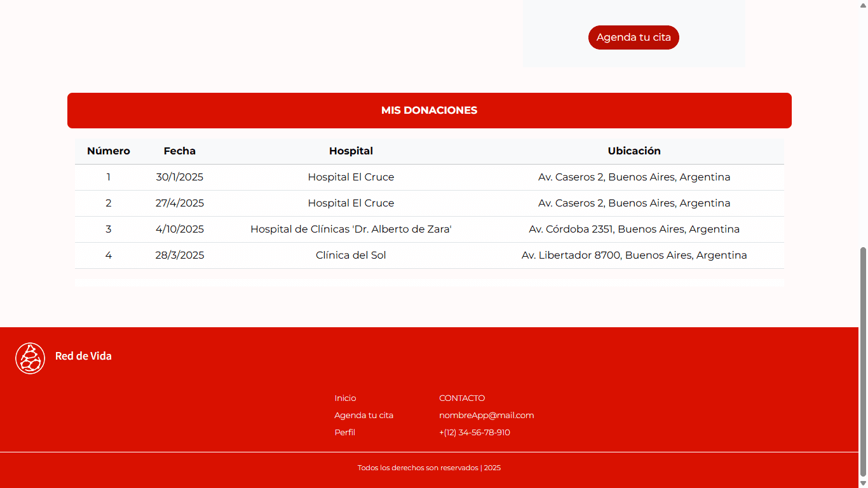Click the Fecha column header
Viewport: 868px width, 488px height.
180,151
